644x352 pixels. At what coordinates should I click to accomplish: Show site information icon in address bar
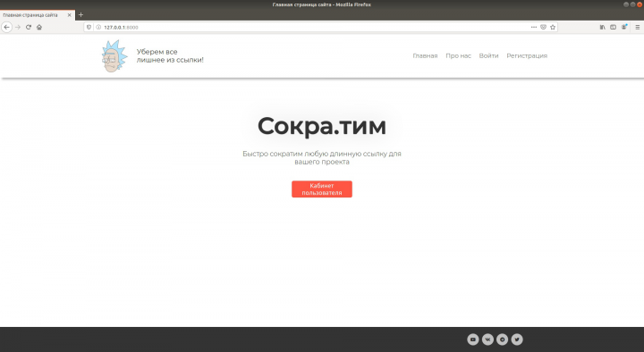pos(98,27)
